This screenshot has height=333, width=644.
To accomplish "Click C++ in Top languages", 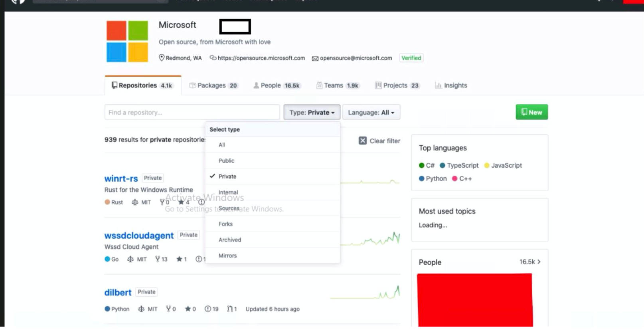I will (x=462, y=178).
